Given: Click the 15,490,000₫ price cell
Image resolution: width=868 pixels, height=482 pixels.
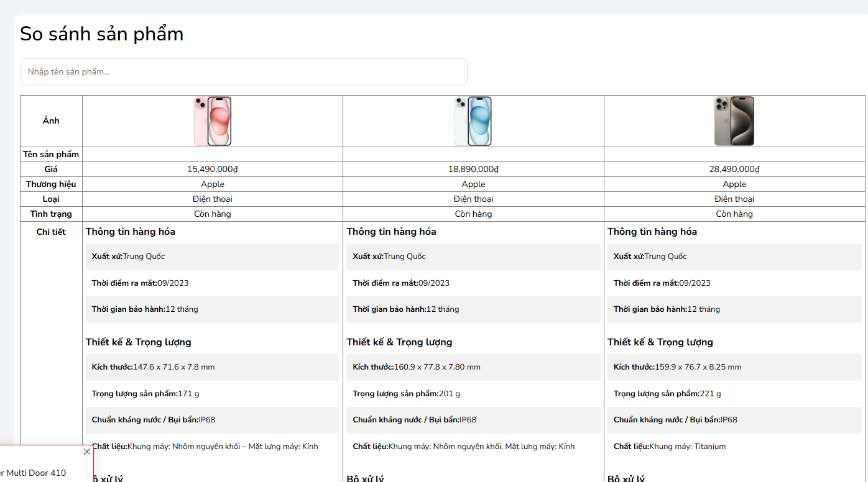Looking at the screenshot, I should tap(213, 170).
